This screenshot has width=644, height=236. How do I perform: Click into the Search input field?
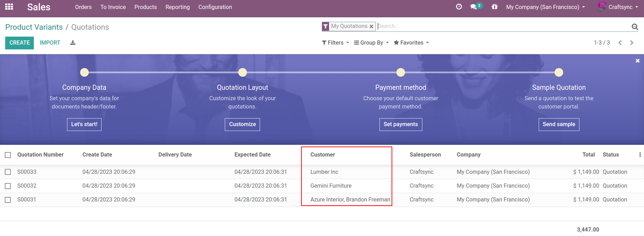pos(501,26)
